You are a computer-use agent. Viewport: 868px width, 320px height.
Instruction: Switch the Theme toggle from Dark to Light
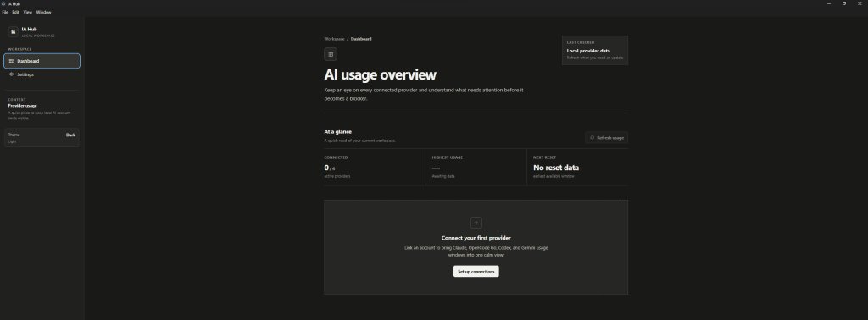42,138
